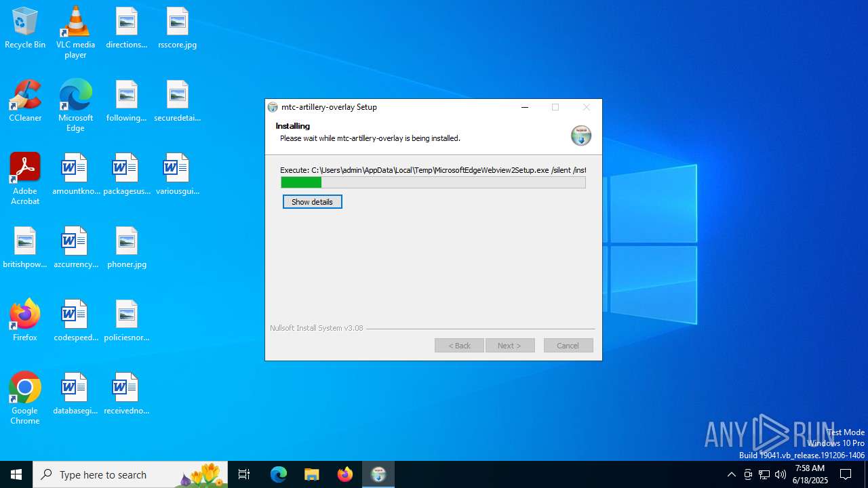Image resolution: width=868 pixels, height=488 pixels.
Task: Click the disabled Back button
Action: [x=459, y=346]
